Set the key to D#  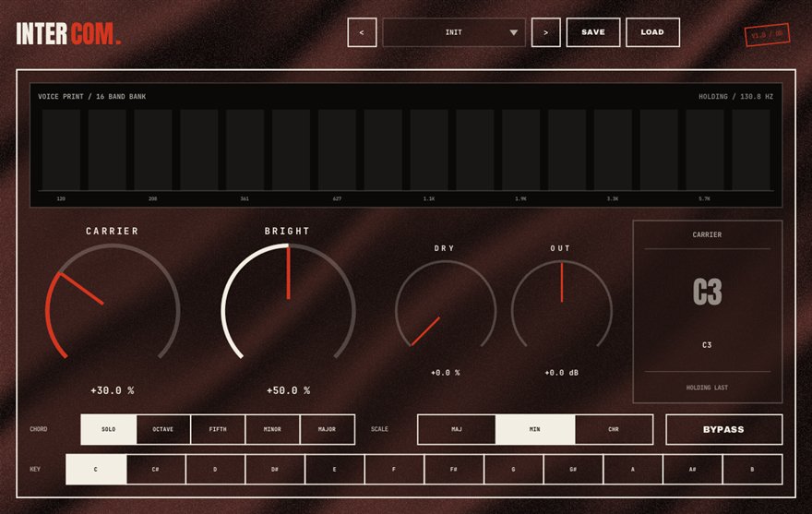pyautogui.click(x=274, y=470)
